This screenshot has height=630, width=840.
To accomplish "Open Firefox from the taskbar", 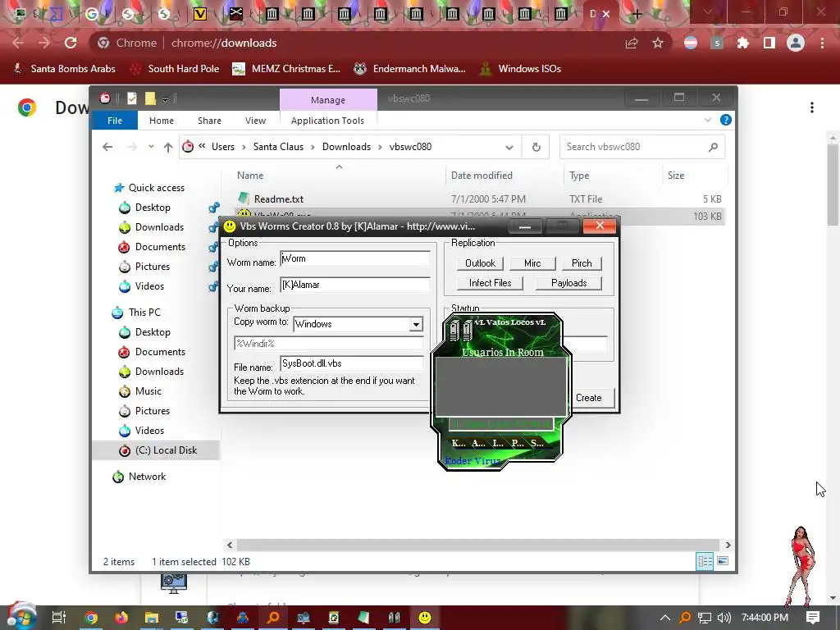I will click(x=121, y=618).
